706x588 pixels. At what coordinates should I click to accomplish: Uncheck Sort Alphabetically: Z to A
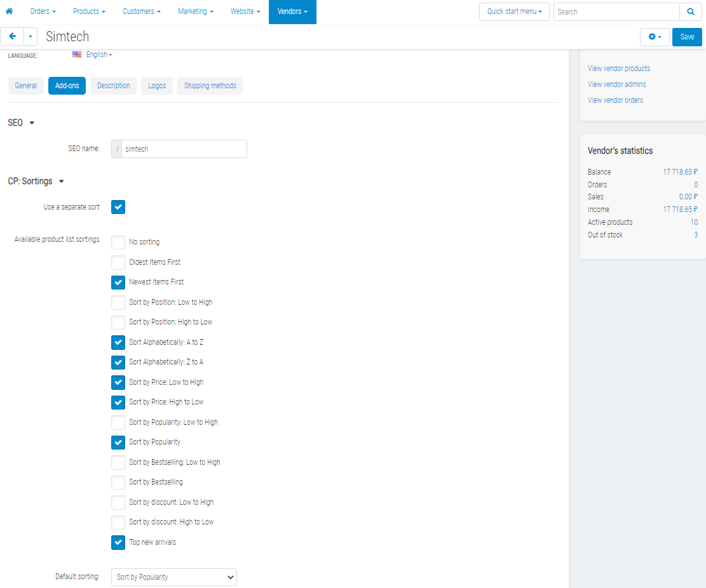point(118,362)
